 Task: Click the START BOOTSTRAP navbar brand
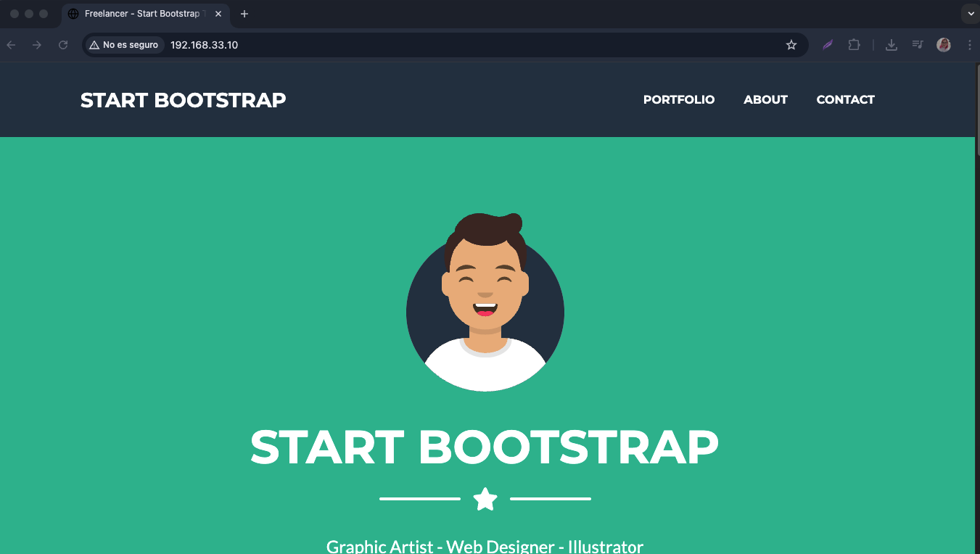(x=183, y=100)
